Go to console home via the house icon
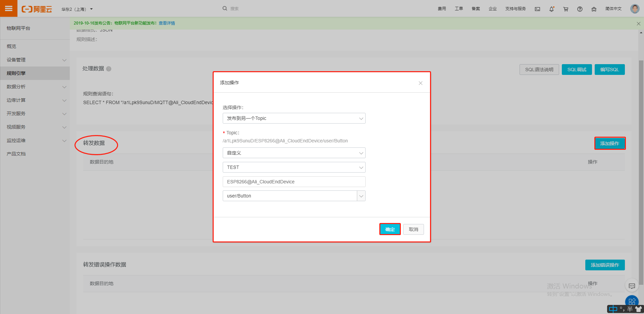This screenshot has height=314, width=644. coord(594,9)
